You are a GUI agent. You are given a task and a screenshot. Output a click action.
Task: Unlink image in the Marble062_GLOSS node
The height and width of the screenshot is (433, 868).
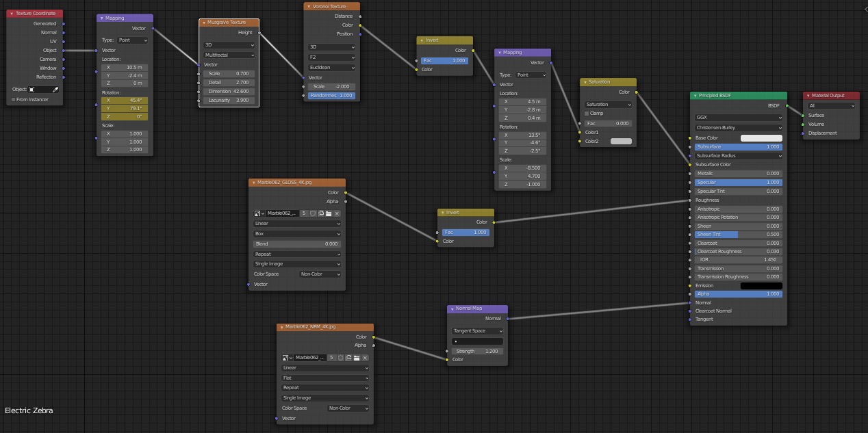coord(337,213)
